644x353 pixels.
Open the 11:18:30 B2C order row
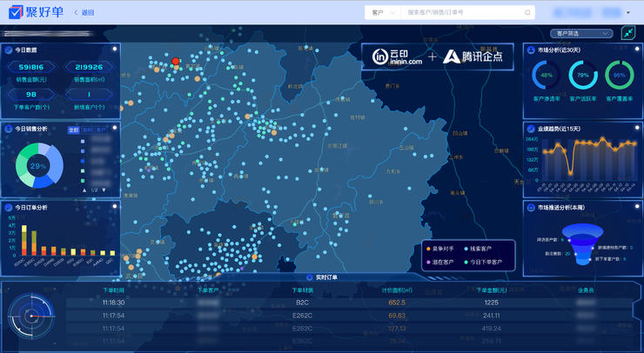point(349,303)
